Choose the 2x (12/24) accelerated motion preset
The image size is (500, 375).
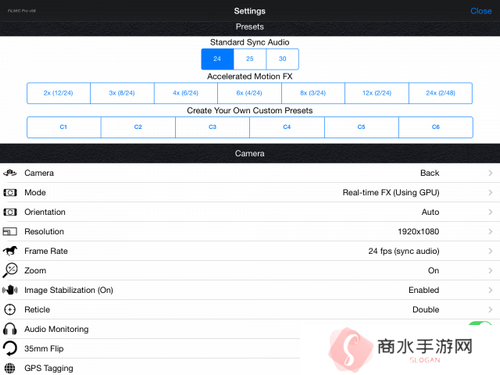[58, 93]
